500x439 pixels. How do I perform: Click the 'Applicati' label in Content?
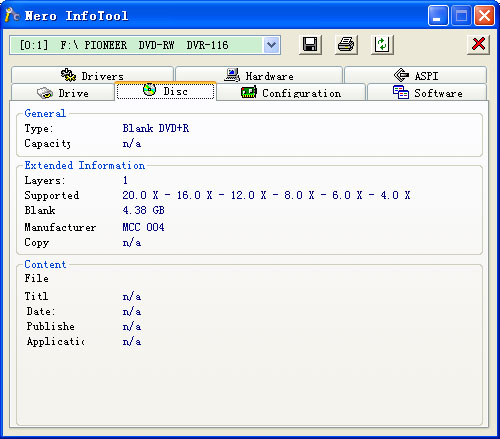(x=55, y=341)
